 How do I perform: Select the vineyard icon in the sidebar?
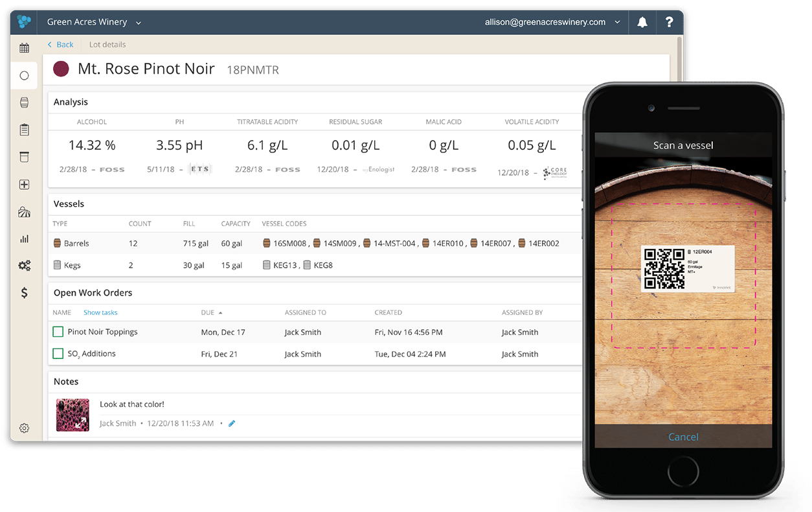point(24,211)
